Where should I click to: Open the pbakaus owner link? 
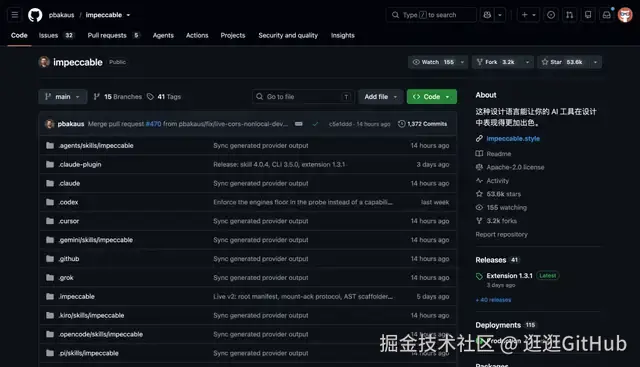pyautogui.click(x=61, y=15)
